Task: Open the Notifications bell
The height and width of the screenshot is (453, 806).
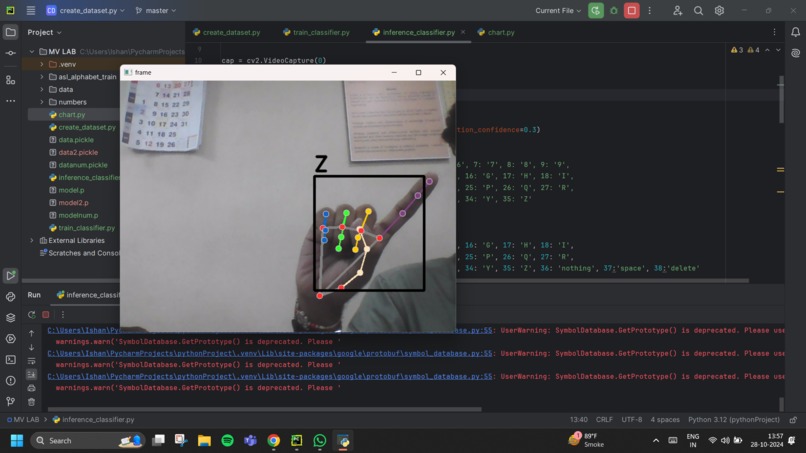Action: pos(795,32)
